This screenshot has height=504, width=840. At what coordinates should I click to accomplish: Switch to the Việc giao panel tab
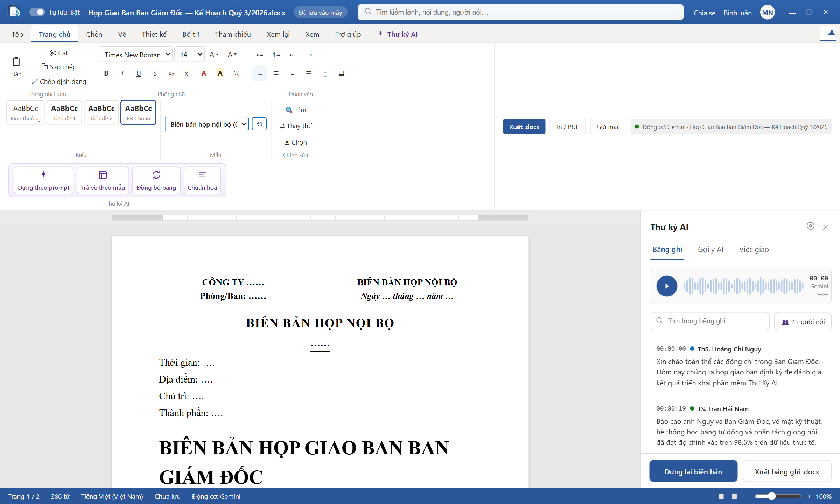(754, 250)
